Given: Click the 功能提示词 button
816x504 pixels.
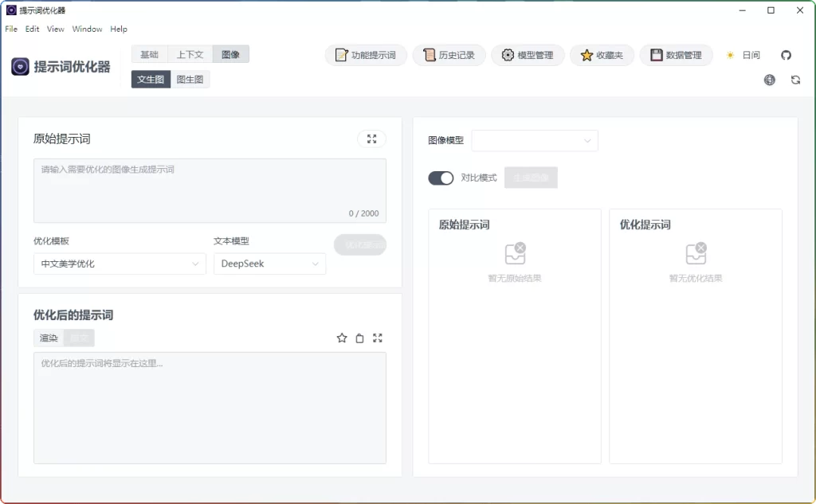Looking at the screenshot, I should tap(366, 55).
